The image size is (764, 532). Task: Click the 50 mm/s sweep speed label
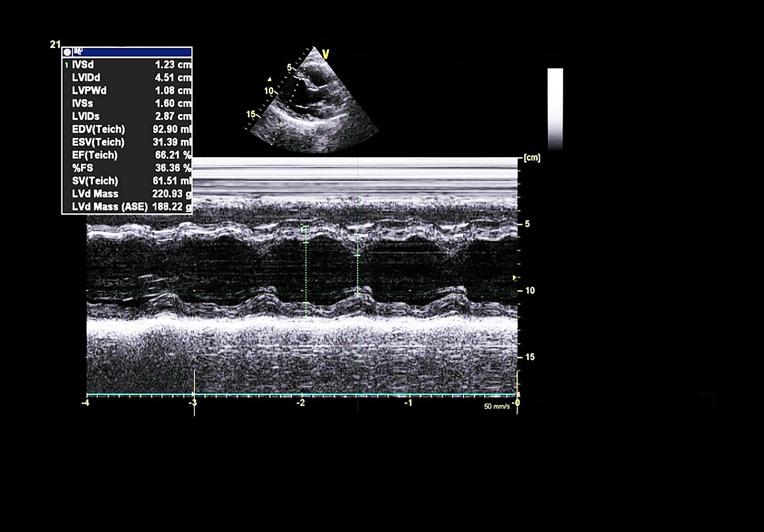pyautogui.click(x=497, y=406)
